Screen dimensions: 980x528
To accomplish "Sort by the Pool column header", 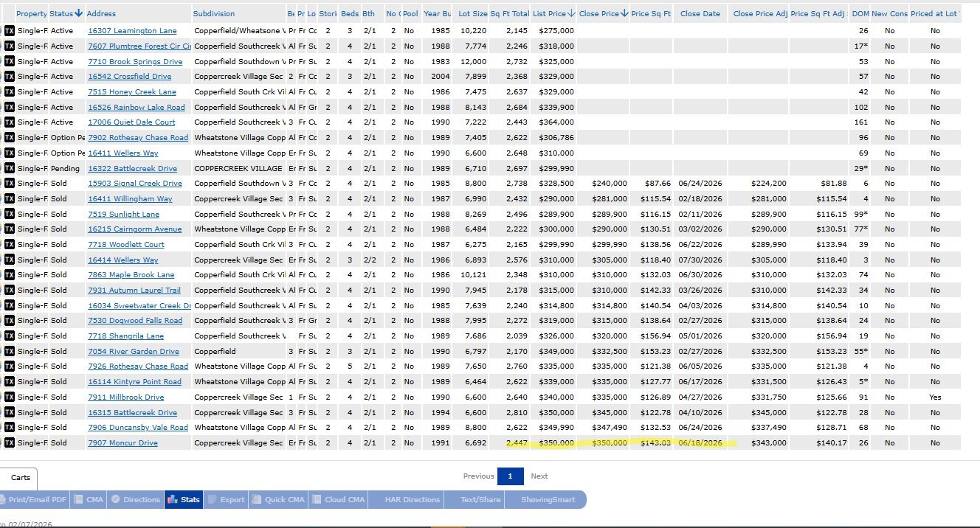I will click(410, 13).
